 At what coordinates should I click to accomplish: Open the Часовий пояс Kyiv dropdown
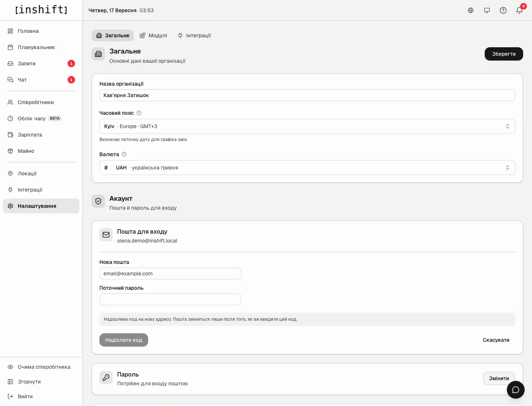[307, 126]
